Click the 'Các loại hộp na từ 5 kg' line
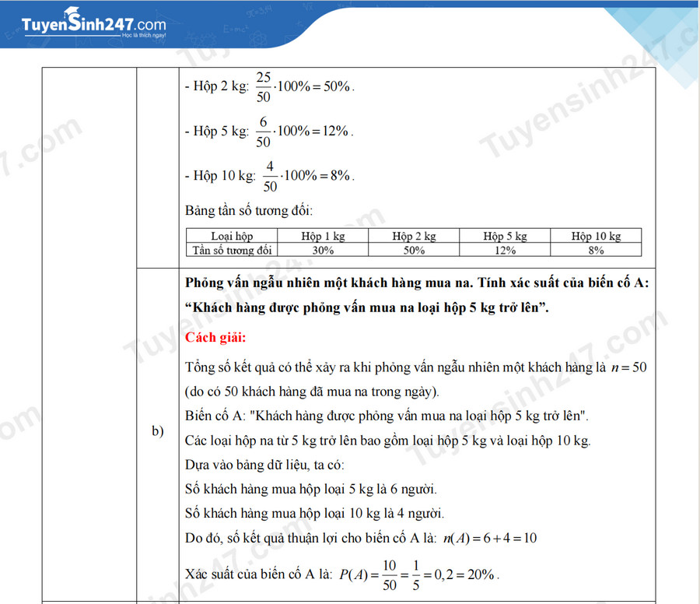700x604 pixels. point(387,441)
